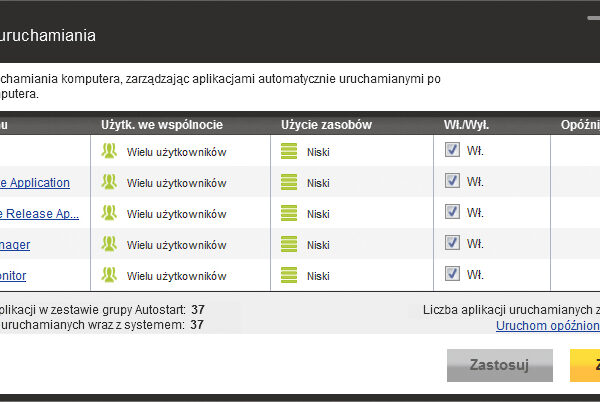Click the users icon in the Application row
The width and height of the screenshot is (600, 402).
(x=110, y=182)
